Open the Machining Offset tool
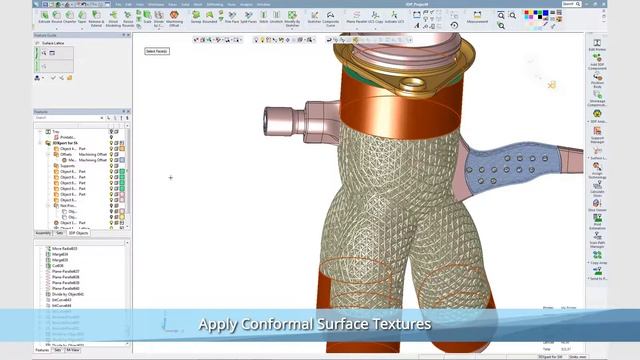This screenshot has width=640, height=360. [x=174, y=19]
